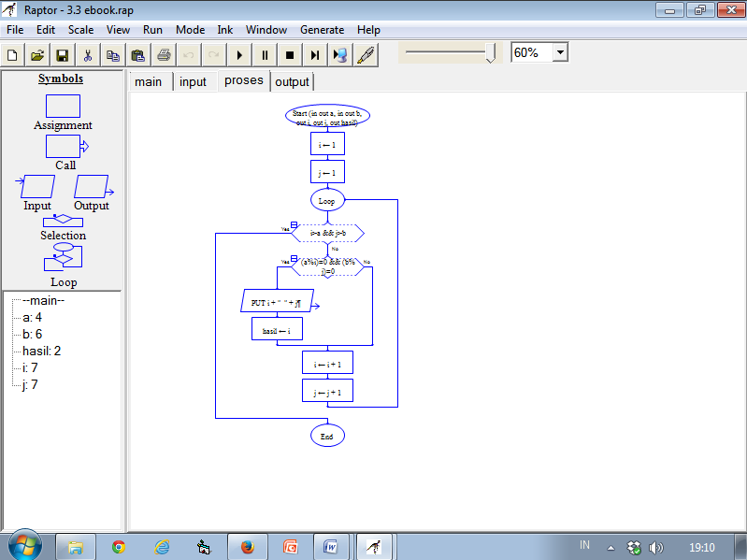
Task: Save the flowchart with the floppy icon
Action: coord(63,55)
